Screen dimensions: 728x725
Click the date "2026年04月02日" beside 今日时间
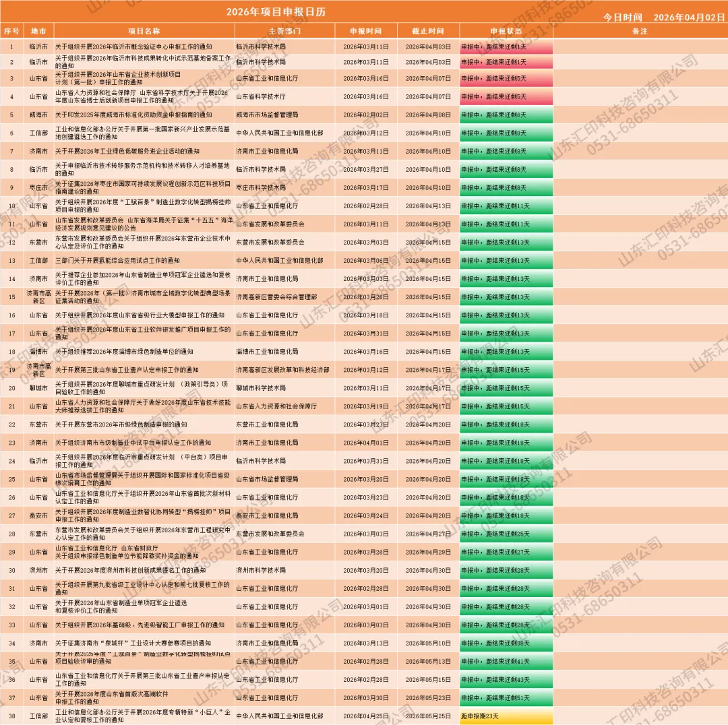click(x=689, y=17)
